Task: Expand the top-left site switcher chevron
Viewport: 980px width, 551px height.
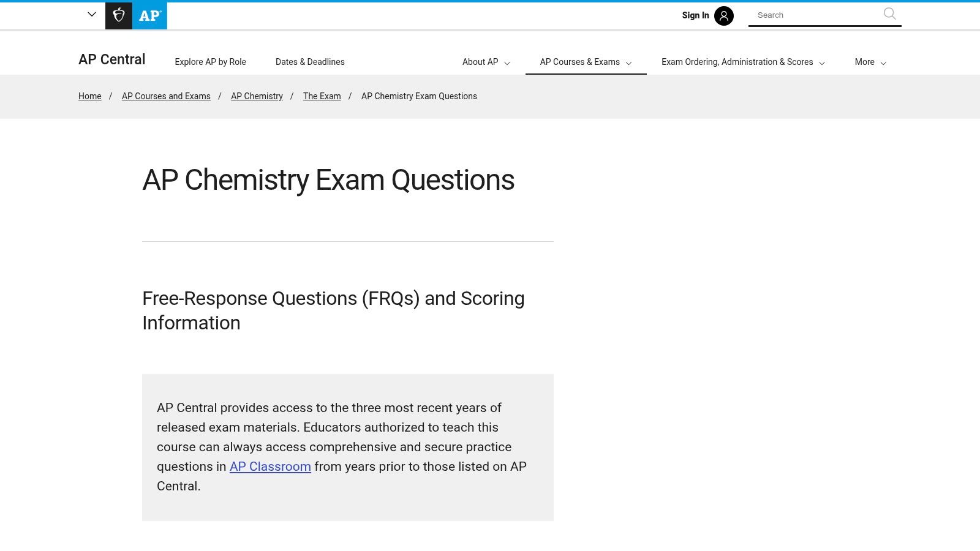Action: click(92, 14)
